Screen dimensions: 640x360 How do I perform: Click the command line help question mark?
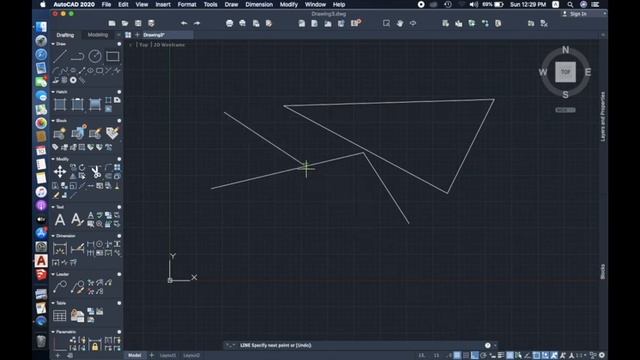487,345
